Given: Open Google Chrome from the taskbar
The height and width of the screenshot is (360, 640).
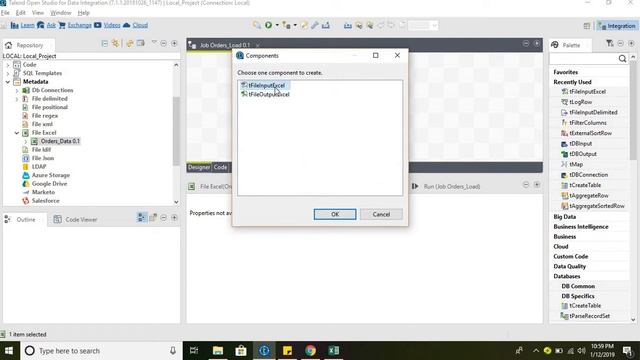Looking at the screenshot, I should pyautogui.click(x=310, y=351).
